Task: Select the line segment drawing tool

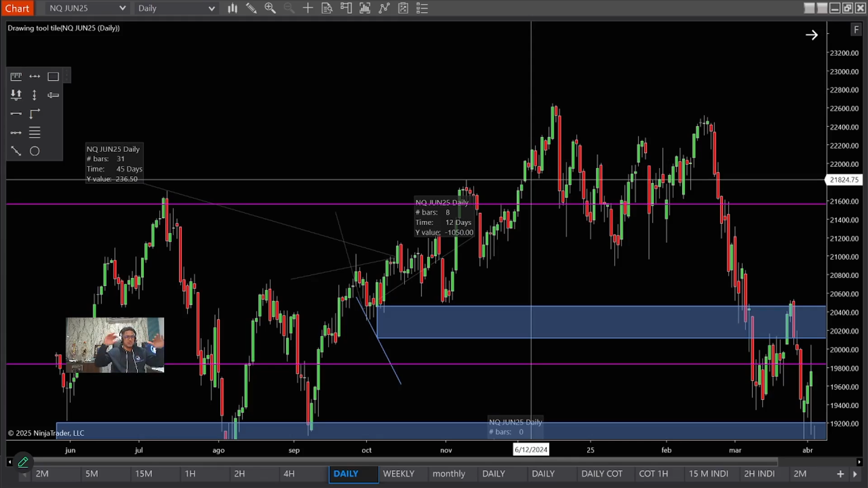Action: point(16,113)
